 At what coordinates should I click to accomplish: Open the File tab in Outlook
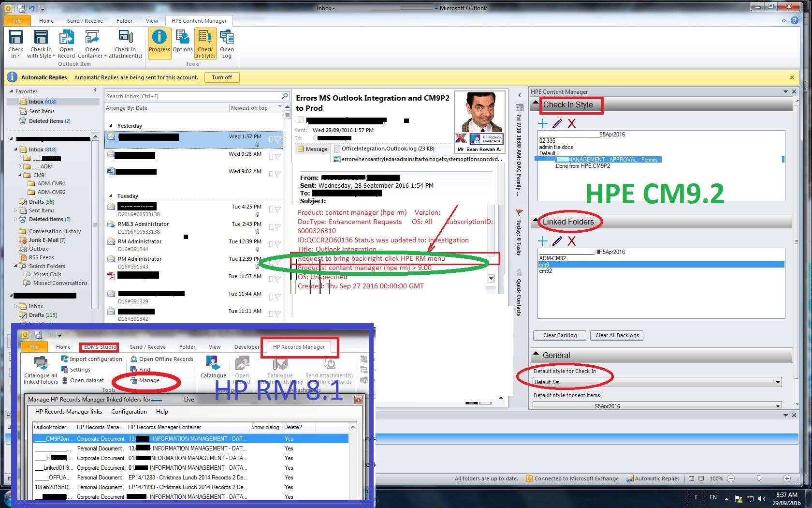[17, 21]
